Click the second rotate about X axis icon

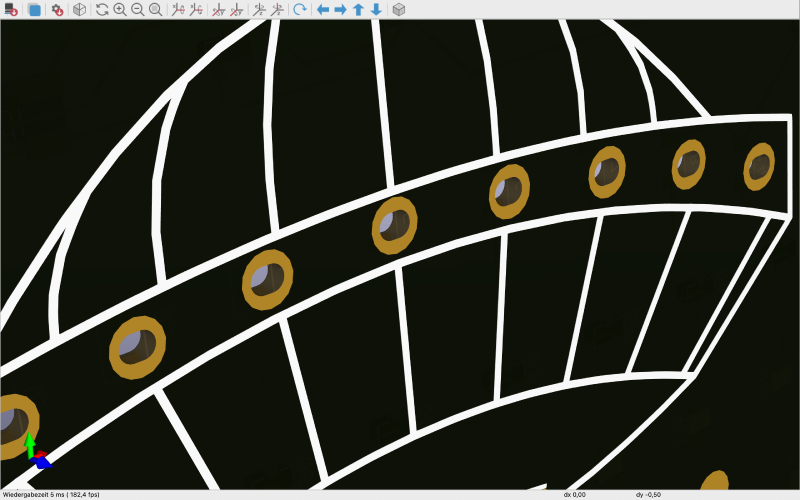pyautogui.click(x=196, y=9)
